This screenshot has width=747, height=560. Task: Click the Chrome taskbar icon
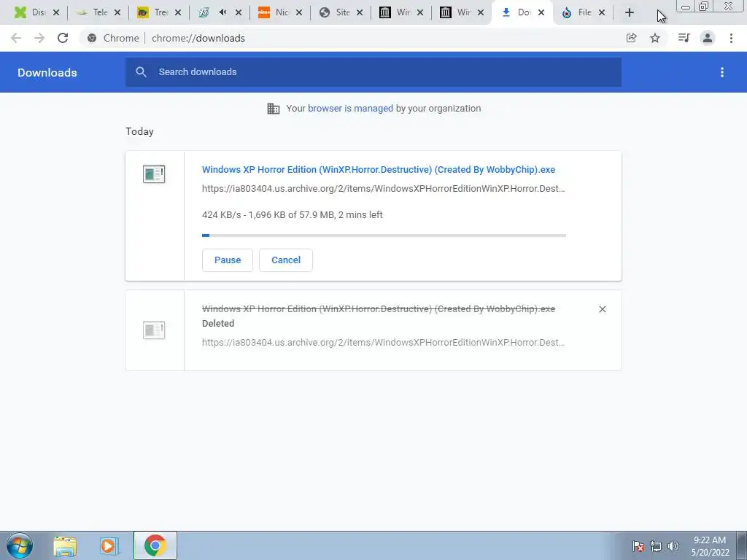[155, 545]
